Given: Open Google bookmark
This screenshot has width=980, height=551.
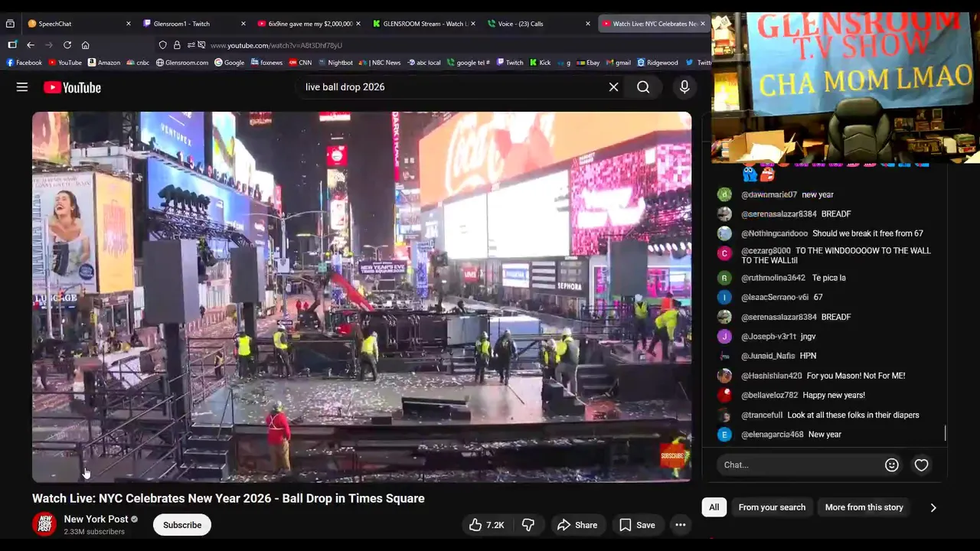Looking at the screenshot, I should (x=229, y=63).
